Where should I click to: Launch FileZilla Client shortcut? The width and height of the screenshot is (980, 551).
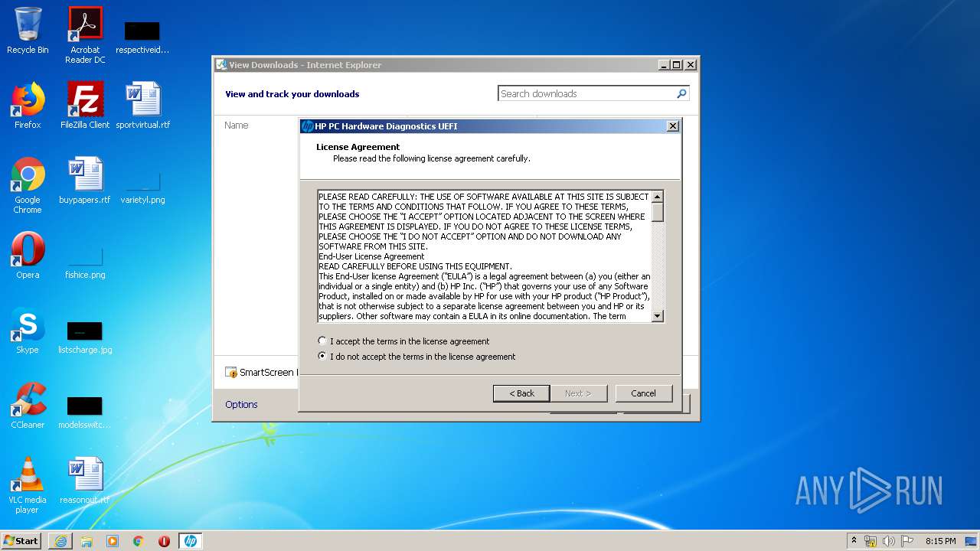(x=85, y=106)
